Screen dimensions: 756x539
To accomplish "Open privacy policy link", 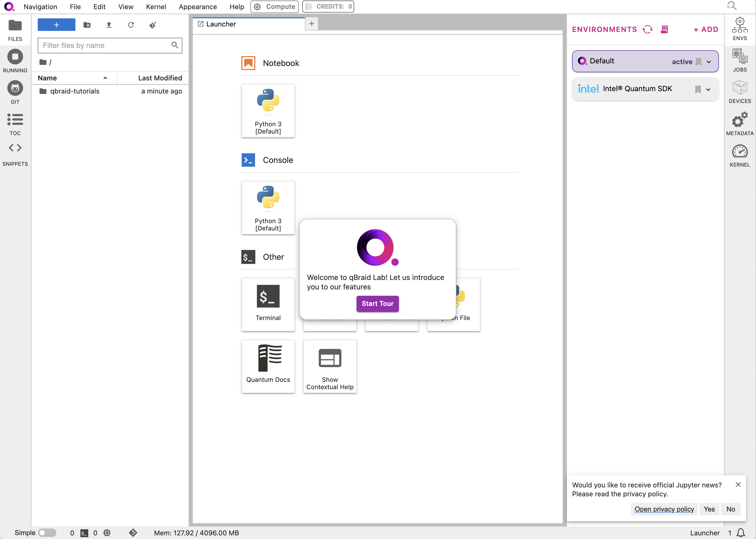I will 664,509.
